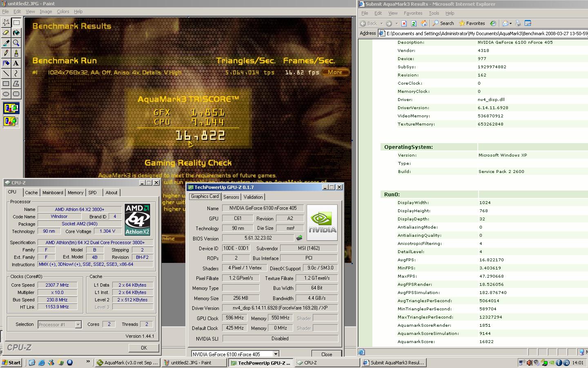Open the Validation tab in GPU-Z
The height and width of the screenshot is (368, 588).
pos(253,197)
